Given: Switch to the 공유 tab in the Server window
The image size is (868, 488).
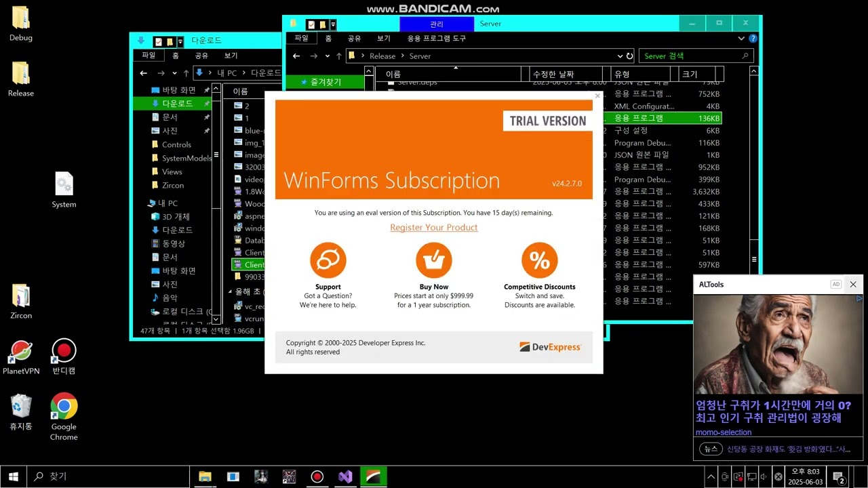Looking at the screenshot, I should 354,39.
